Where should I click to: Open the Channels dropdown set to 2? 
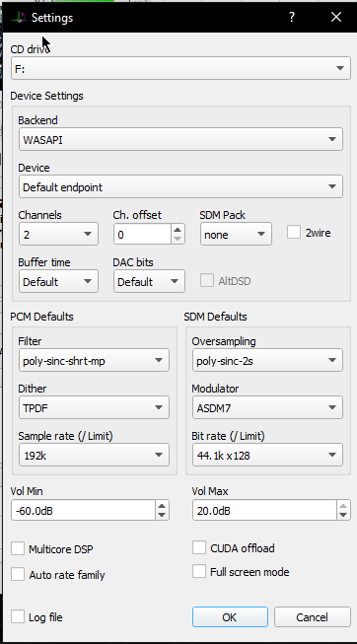58,234
